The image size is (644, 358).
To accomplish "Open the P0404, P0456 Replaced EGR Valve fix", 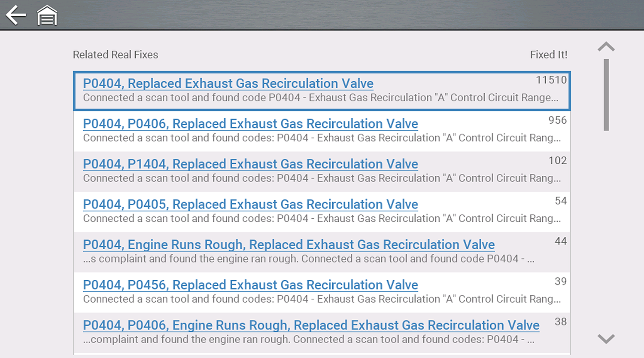I will pyautogui.click(x=250, y=285).
